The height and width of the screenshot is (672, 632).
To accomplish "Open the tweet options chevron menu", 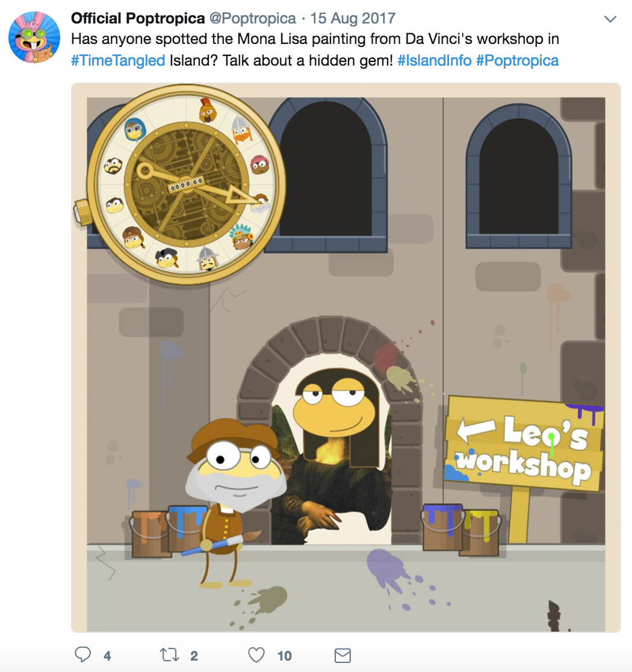I will pos(610,19).
